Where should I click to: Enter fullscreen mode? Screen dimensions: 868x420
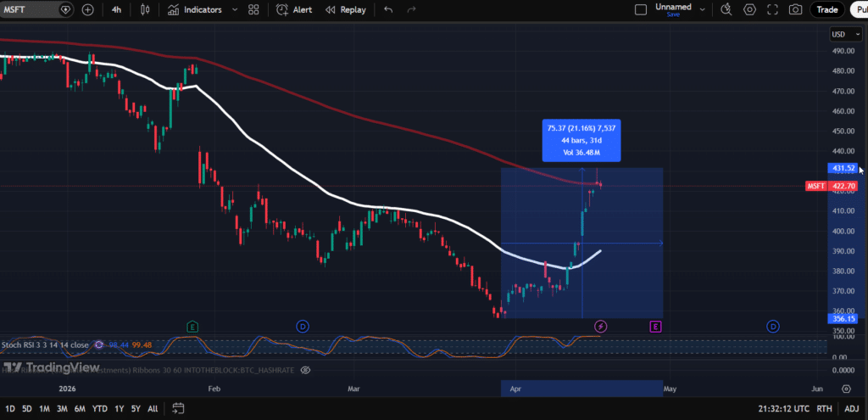pyautogui.click(x=772, y=10)
